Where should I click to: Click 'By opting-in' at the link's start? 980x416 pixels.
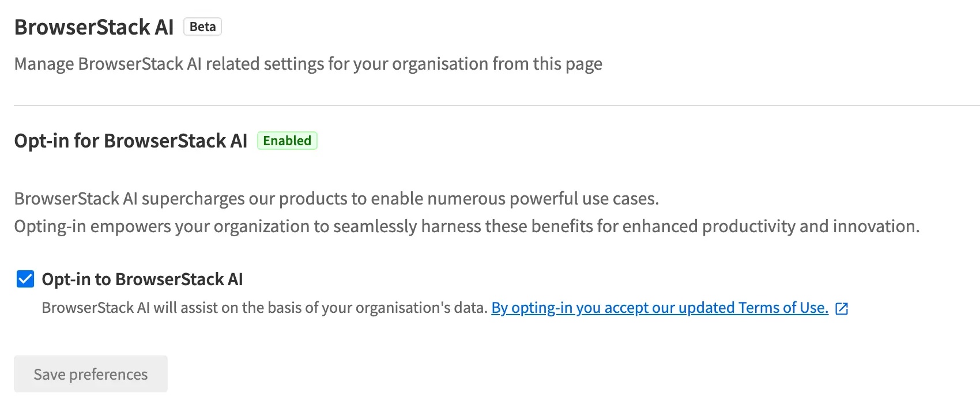[x=532, y=308]
